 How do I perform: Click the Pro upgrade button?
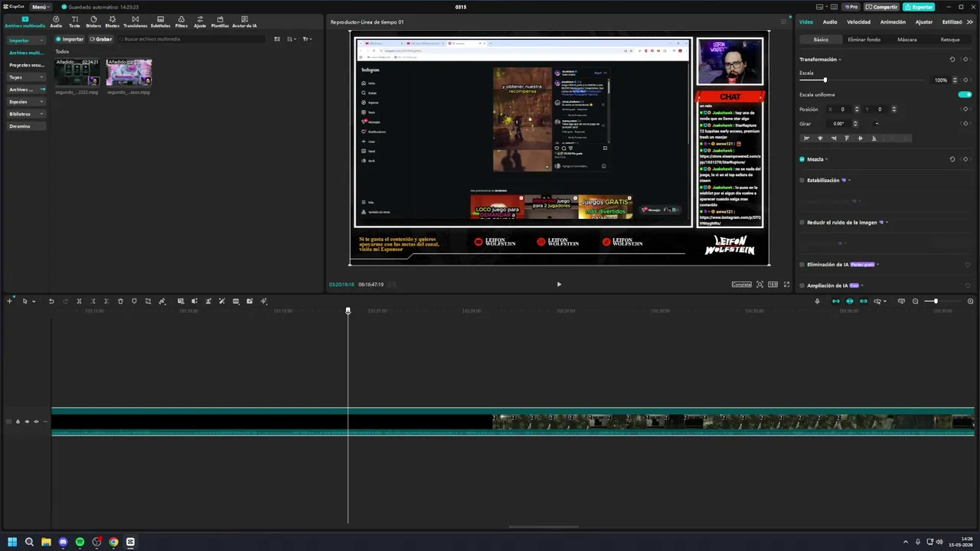pos(851,7)
